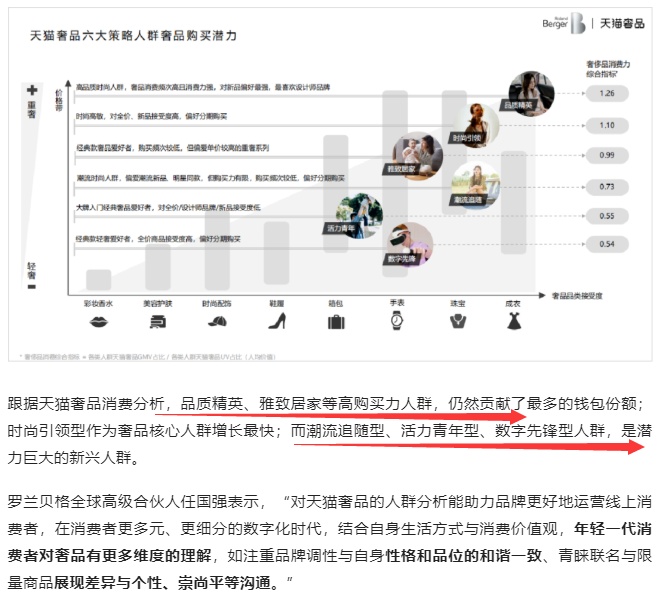Click the 时尚配饰 category label

(217, 304)
